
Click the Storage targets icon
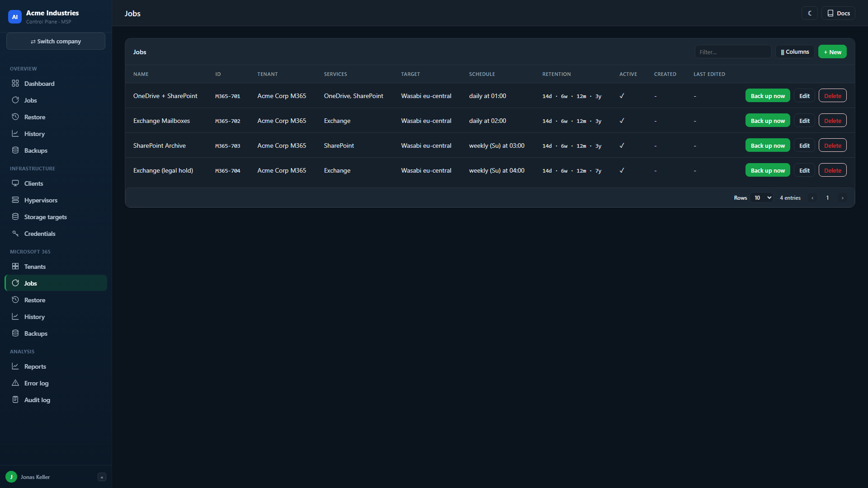click(x=15, y=217)
